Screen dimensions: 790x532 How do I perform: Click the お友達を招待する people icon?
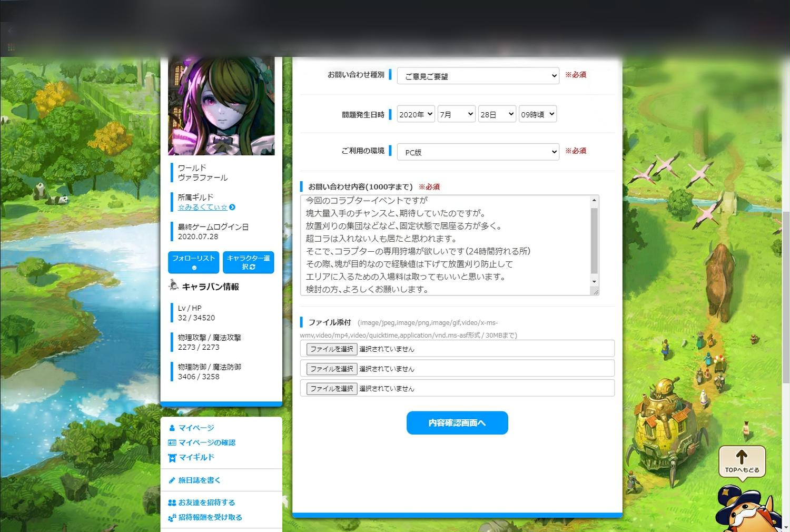pyautogui.click(x=172, y=503)
